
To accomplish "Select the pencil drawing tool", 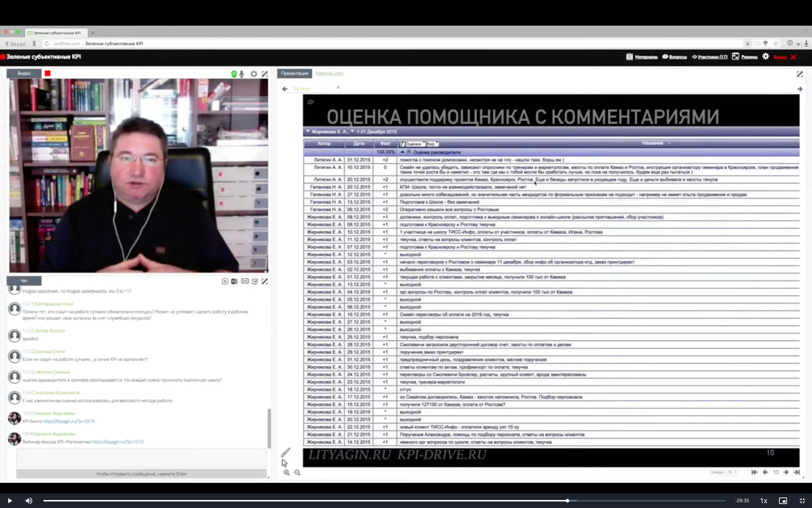I will [286, 452].
